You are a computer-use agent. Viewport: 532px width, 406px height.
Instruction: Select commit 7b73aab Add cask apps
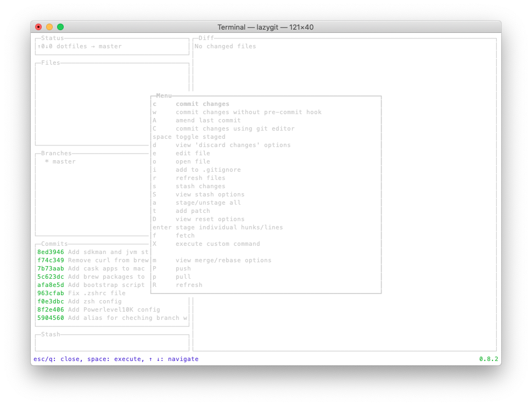(93, 268)
